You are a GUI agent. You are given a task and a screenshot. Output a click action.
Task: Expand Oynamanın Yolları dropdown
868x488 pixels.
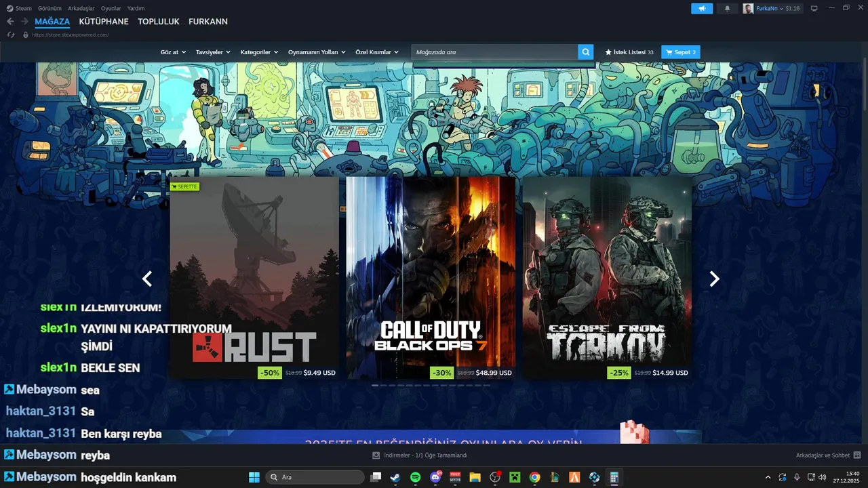[317, 52]
